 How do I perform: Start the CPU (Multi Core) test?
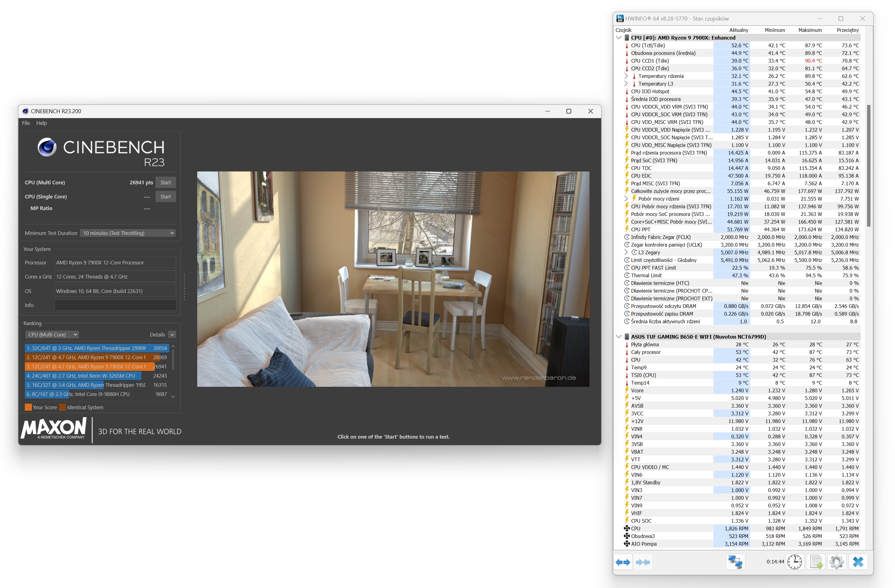(165, 182)
